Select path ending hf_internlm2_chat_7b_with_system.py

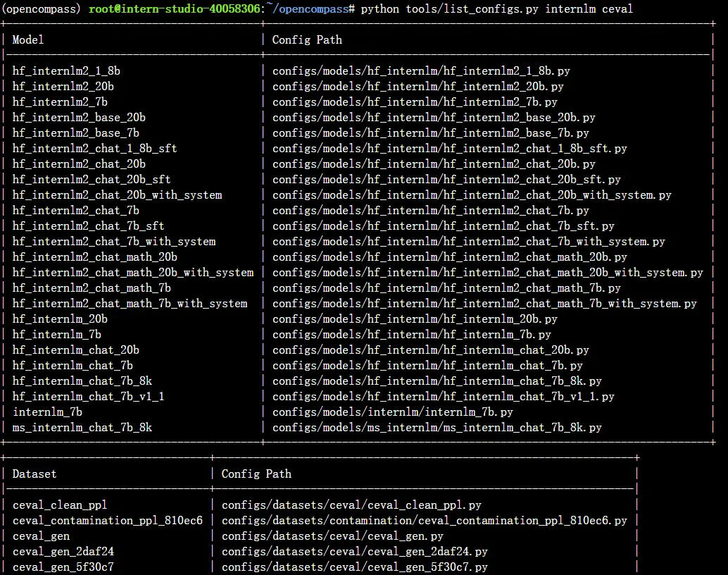tap(468, 241)
